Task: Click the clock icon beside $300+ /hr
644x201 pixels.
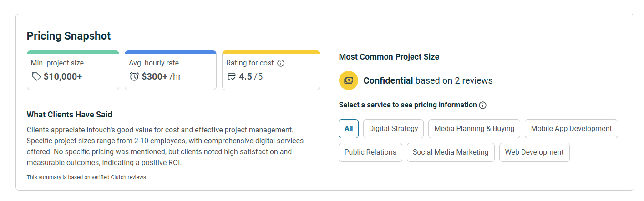Action: point(134,76)
